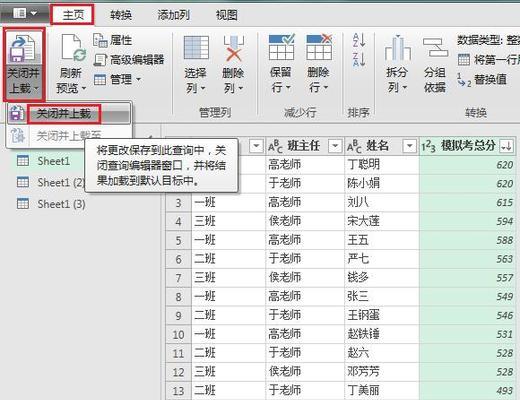Click the Close & Load (关闭并上载) ribbon icon
Screen dimensions: 520x400
(x=23, y=49)
